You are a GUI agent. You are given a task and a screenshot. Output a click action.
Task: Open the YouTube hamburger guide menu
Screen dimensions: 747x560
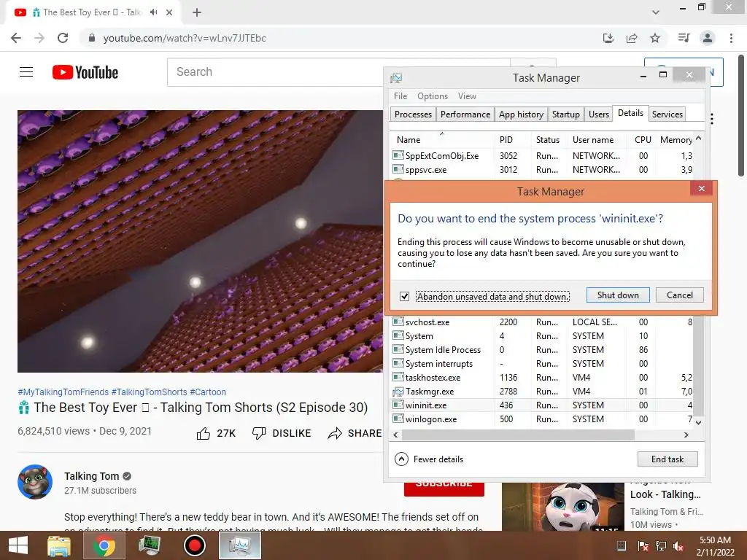[x=26, y=72]
